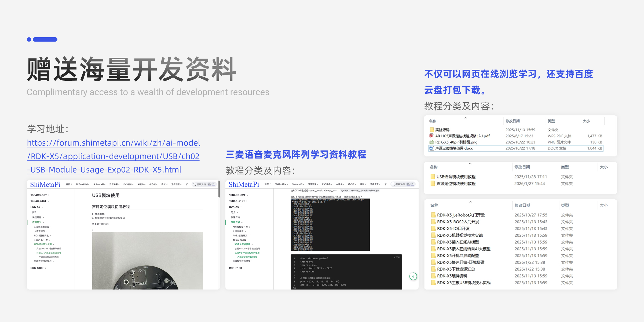Click RDK-X5_ROS2入门开发 folder icon
The width and height of the screenshot is (644, 322).
pos(433,222)
